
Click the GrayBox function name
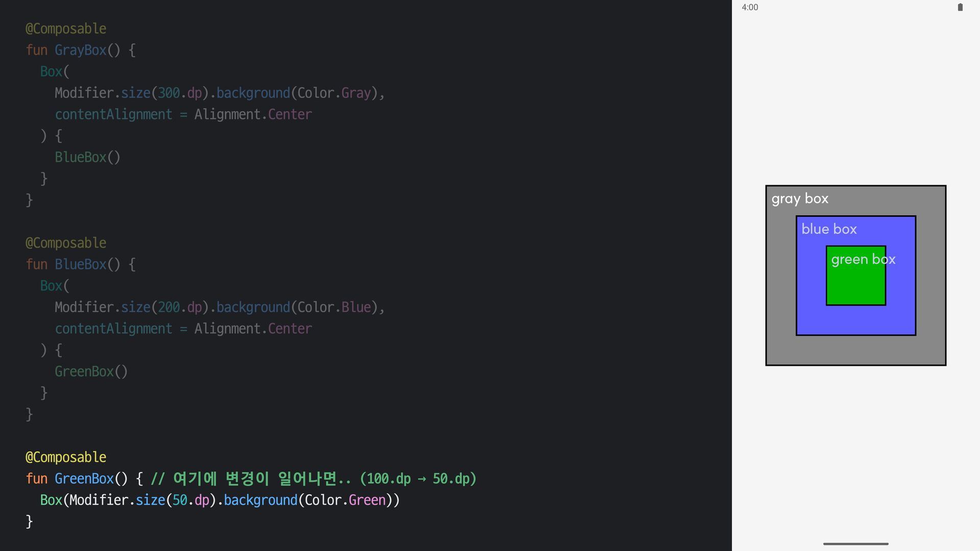pyautogui.click(x=80, y=50)
